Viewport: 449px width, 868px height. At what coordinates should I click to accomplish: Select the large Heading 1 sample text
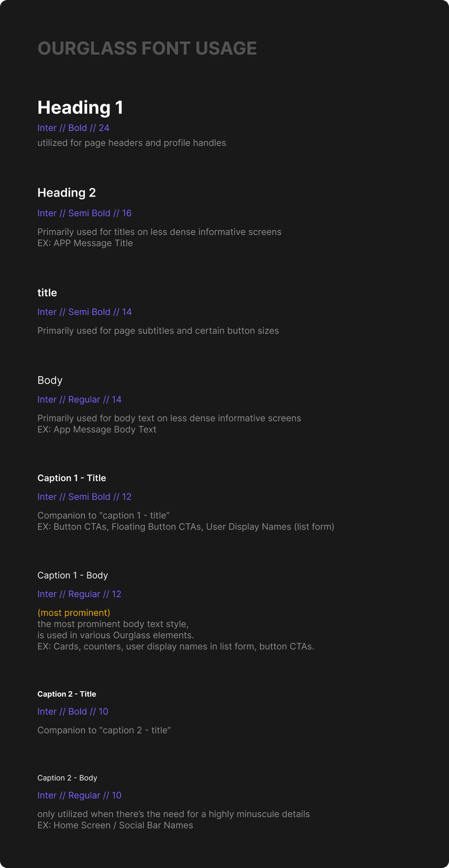tap(80, 108)
